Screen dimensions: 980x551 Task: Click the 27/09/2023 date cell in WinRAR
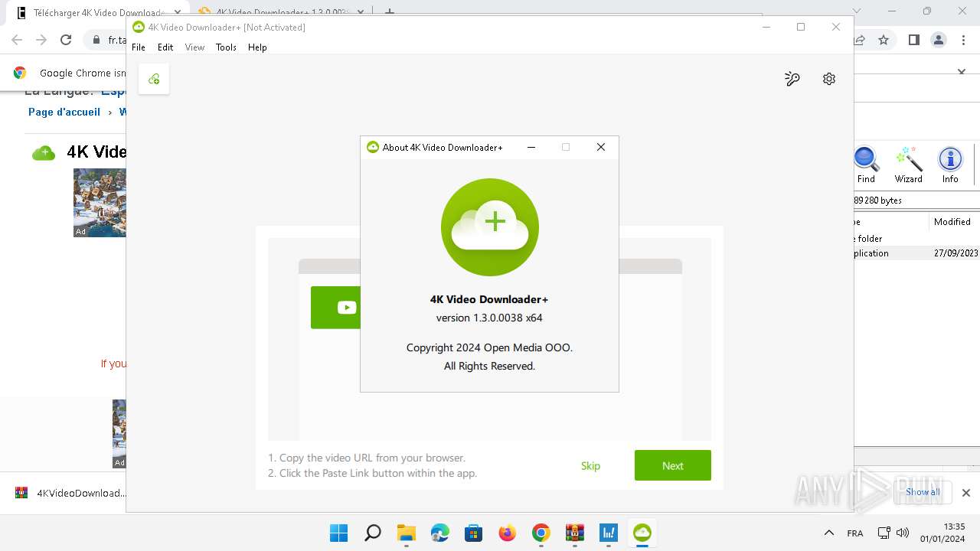point(956,253)
